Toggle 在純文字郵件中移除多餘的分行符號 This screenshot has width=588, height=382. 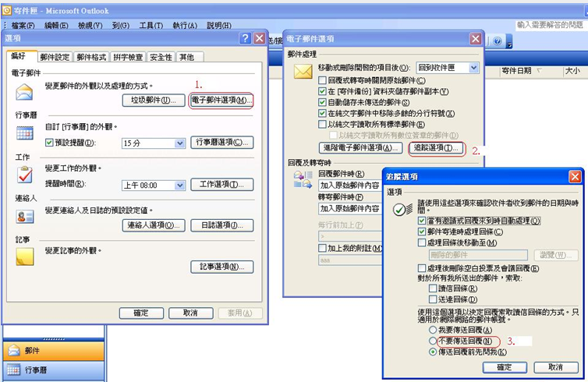[x=322, y=113]
